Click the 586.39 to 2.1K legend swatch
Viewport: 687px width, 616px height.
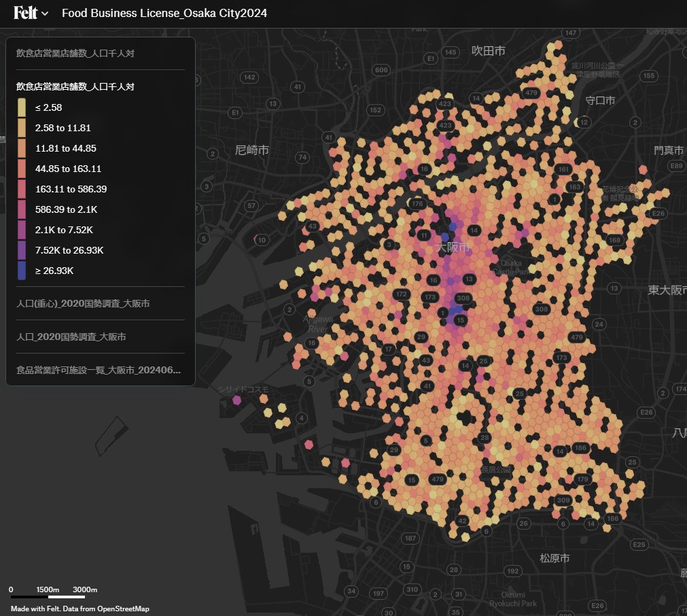(22, 209)
